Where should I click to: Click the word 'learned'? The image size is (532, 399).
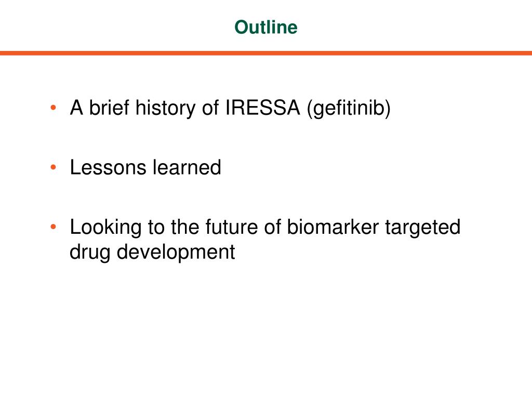[x=187, y=167]
